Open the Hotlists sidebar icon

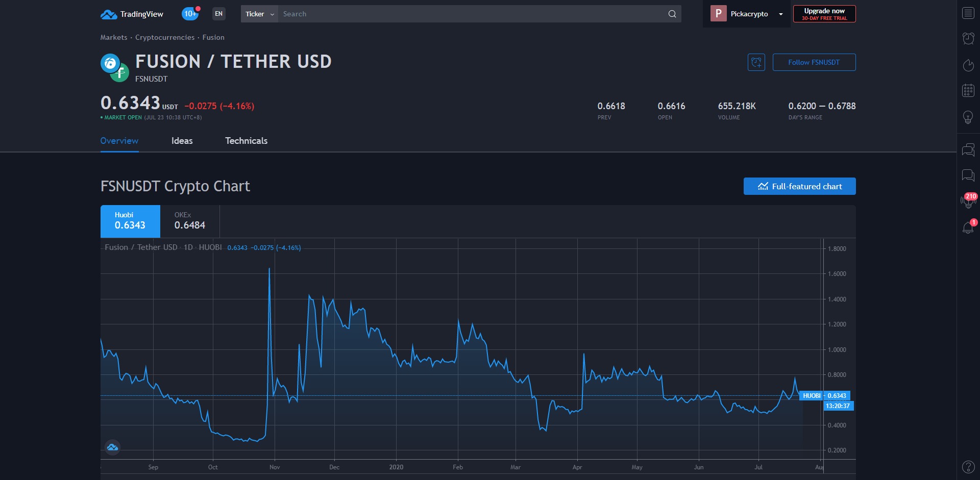pyautogui.click(x=968, y=65)
